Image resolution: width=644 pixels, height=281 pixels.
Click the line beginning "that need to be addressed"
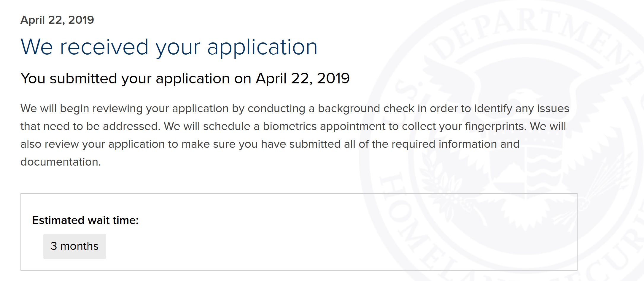(x=293, y=126)
